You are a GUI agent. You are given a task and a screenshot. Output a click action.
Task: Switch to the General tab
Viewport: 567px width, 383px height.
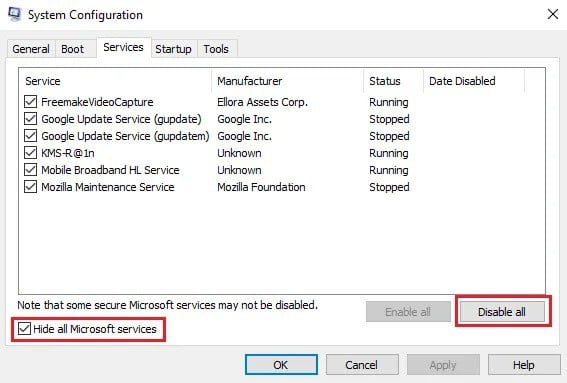pyautogui.click(x=31, y=49)
